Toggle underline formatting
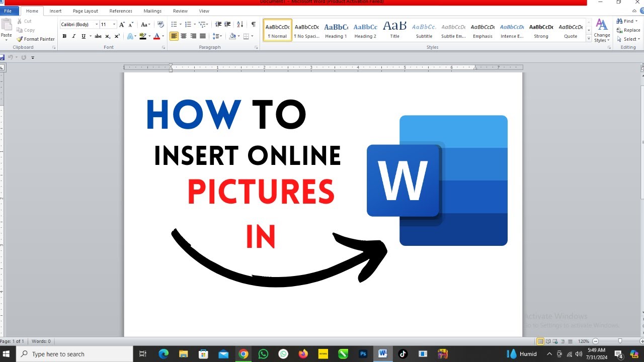The image size is (644, 362). coord(84,36)
